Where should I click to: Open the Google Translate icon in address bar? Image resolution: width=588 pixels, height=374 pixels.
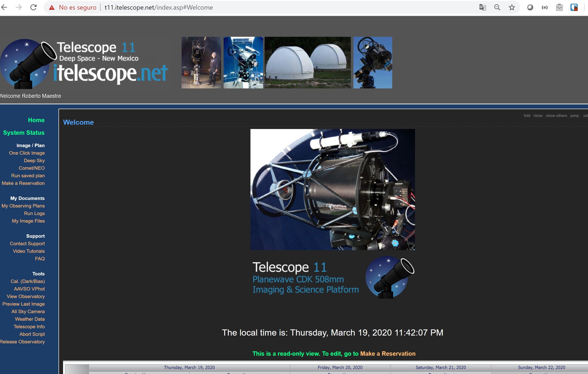click(x=482, y=7)
